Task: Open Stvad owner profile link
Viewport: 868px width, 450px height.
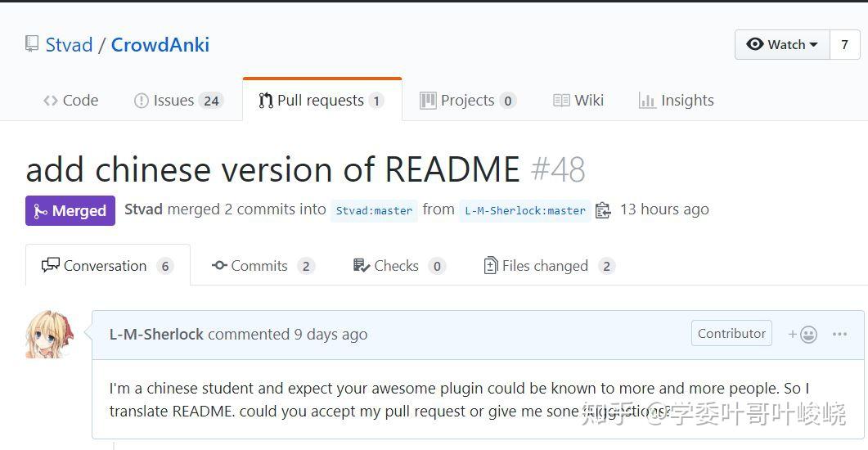Action: 69,44
